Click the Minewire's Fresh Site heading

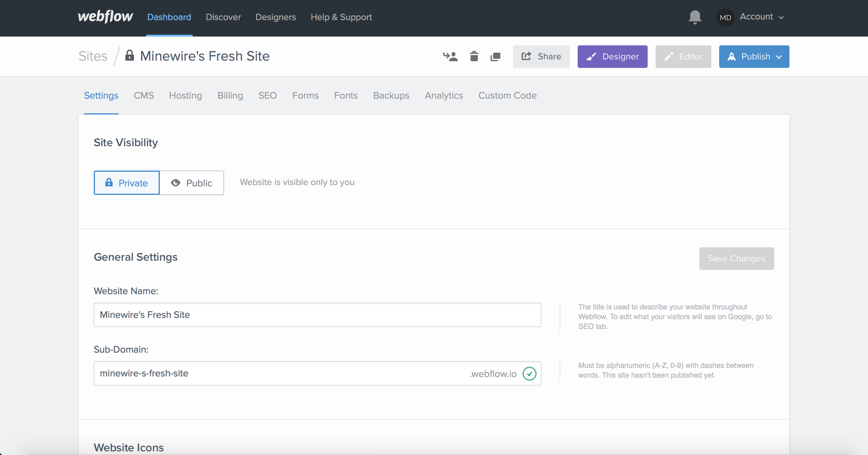tap(205, 56)
